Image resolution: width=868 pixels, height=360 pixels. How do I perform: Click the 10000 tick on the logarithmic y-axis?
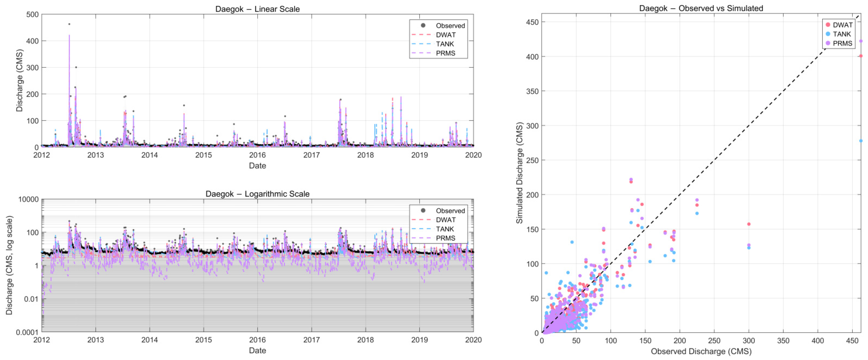[x=28, y=199]
